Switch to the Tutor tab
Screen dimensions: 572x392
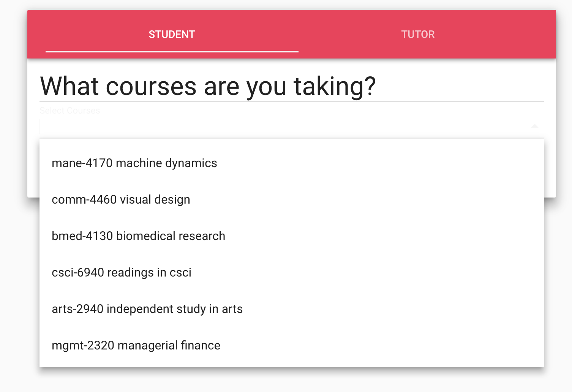418,34
